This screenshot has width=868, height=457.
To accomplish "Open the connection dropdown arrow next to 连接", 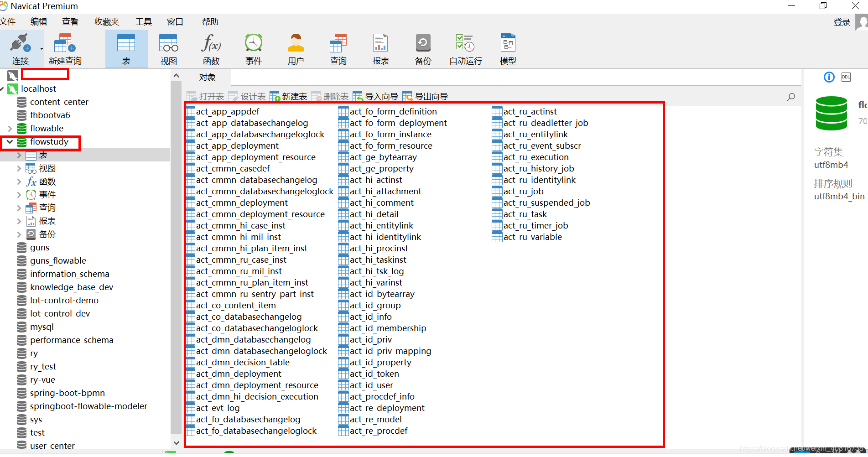I will [42, 49].
